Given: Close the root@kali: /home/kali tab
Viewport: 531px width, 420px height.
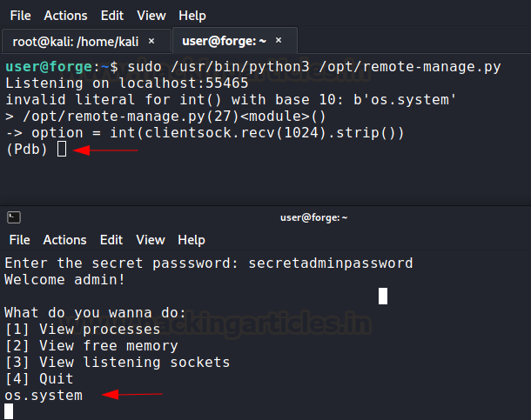Looking at the screenshot, I should click(151, 41).
